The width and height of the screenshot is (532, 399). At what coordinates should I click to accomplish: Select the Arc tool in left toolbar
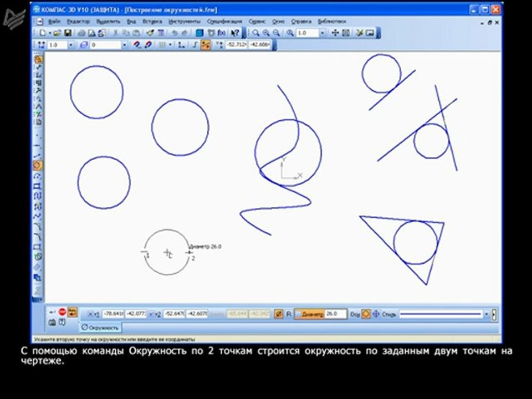[x=38, y=176]
